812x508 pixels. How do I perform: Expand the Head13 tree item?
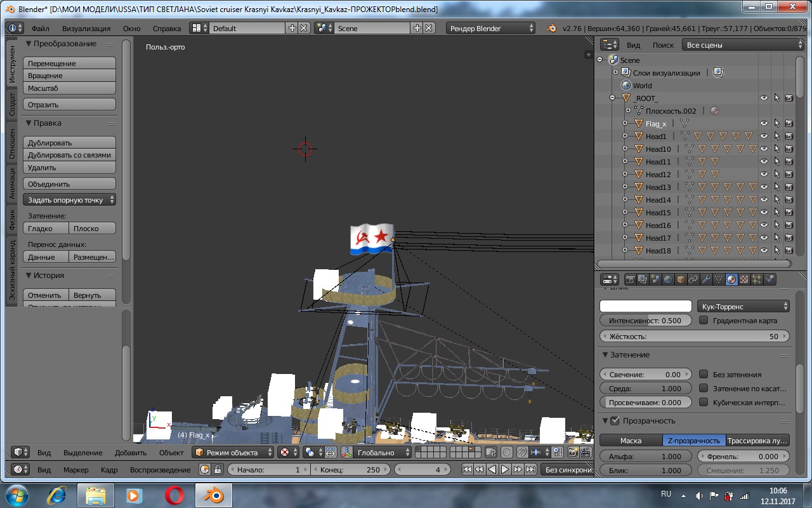pyautogui.click(x=625, y=187)
